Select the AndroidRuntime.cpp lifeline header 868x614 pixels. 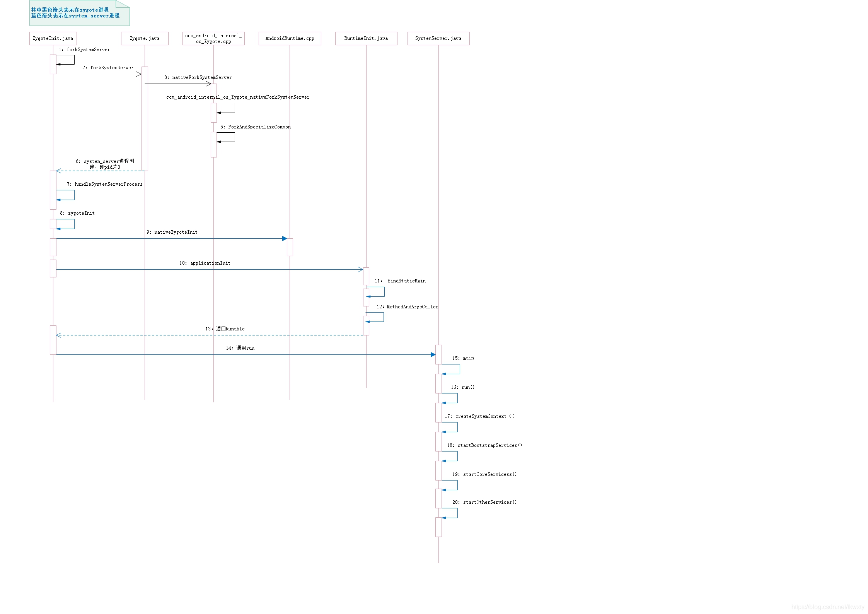(x=290, y=38)
